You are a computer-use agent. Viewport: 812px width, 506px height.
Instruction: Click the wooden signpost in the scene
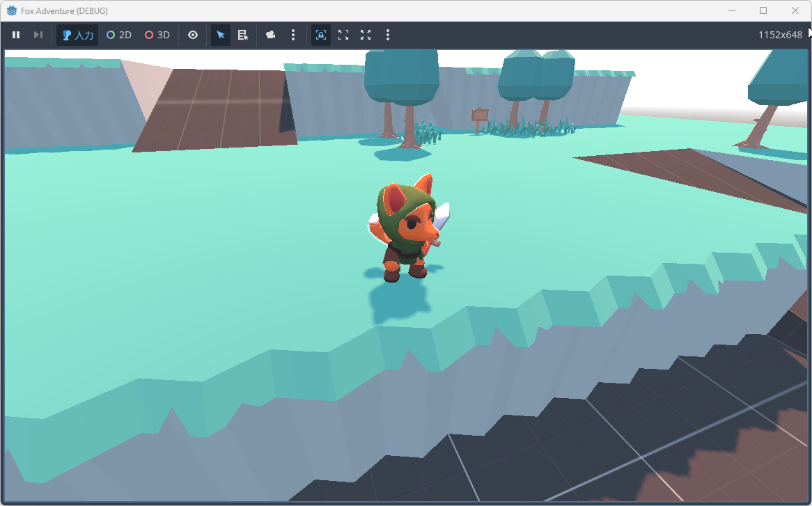[x=479, y=116]
